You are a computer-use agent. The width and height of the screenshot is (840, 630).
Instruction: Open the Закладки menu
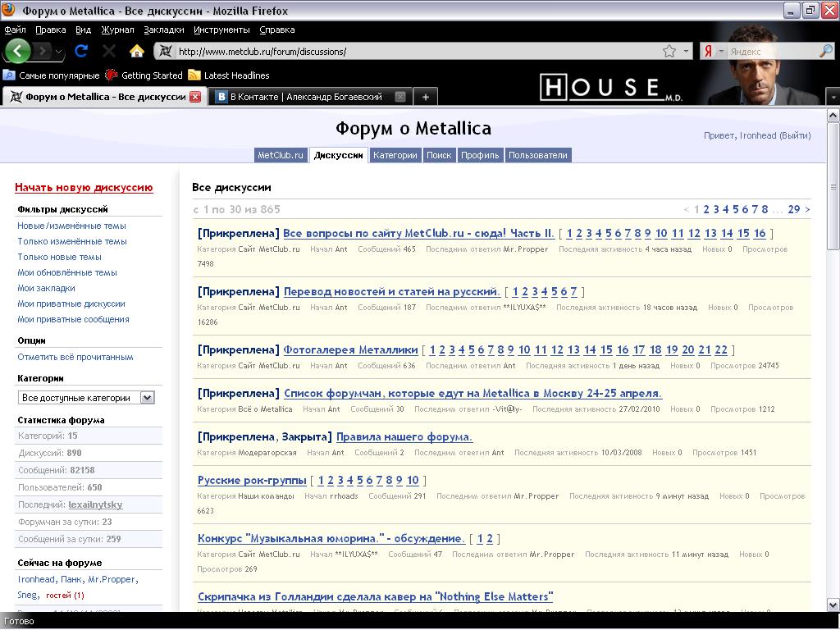coord(158,30)
